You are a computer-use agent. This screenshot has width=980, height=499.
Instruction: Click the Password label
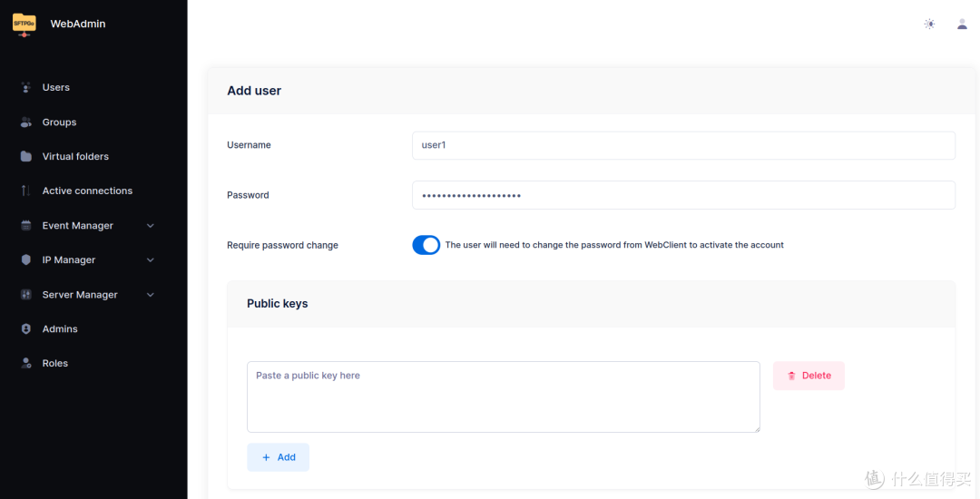click(248, 195)
